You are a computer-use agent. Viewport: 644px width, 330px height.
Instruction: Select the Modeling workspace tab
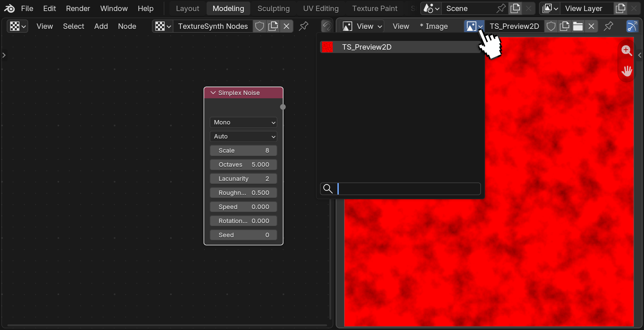click(x=228, y=8)
